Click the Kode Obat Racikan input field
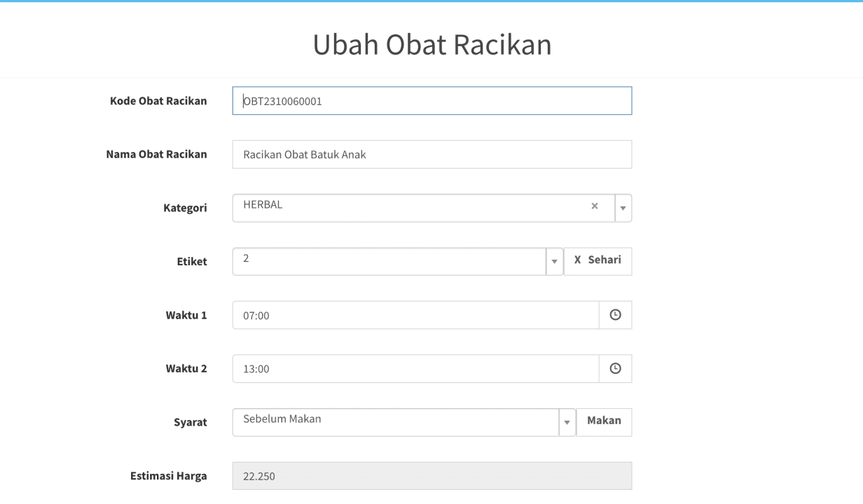Viewport: 863px width, 504px height. tap(432, 101)
